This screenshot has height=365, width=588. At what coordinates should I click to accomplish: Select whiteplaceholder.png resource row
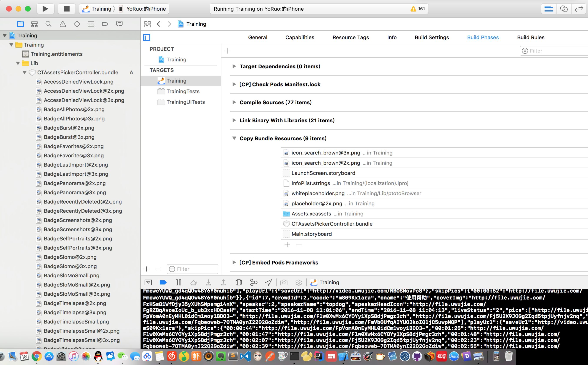coord(434,193)
